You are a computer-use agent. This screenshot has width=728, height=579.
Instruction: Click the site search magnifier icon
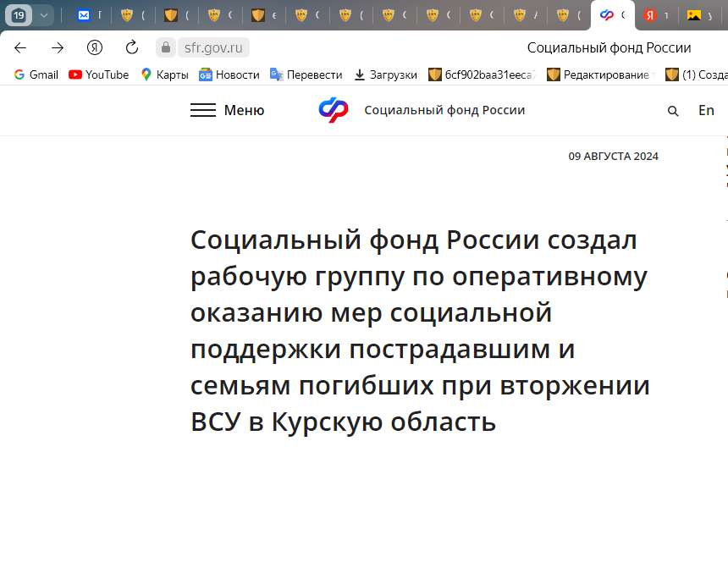(x=673, y=111)
